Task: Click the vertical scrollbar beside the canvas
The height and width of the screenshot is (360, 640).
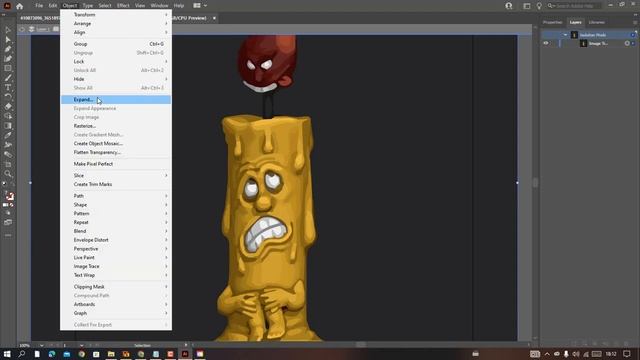Action: 535,182
